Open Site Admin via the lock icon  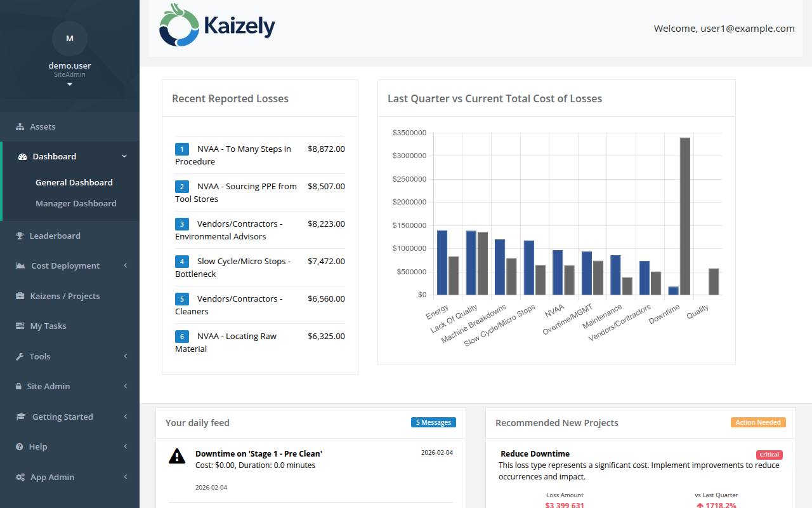click(x=19, y=386)
